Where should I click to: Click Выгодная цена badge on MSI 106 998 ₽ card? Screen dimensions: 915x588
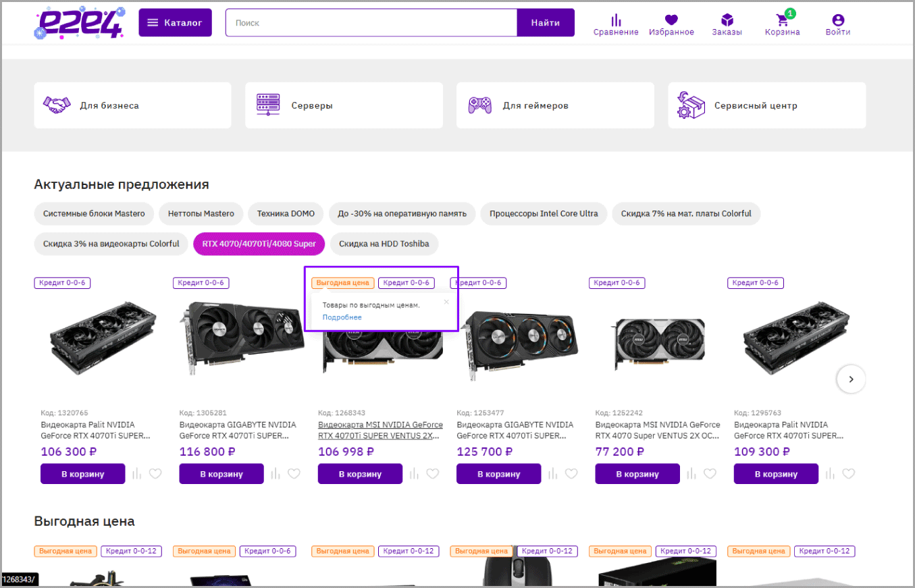point(342,283)
